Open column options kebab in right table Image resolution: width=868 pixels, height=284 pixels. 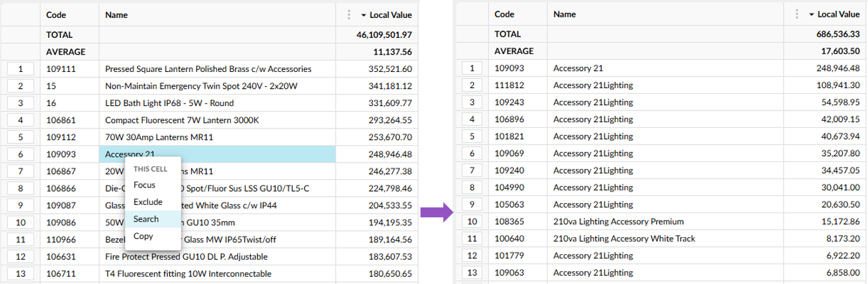pos(797,14)
